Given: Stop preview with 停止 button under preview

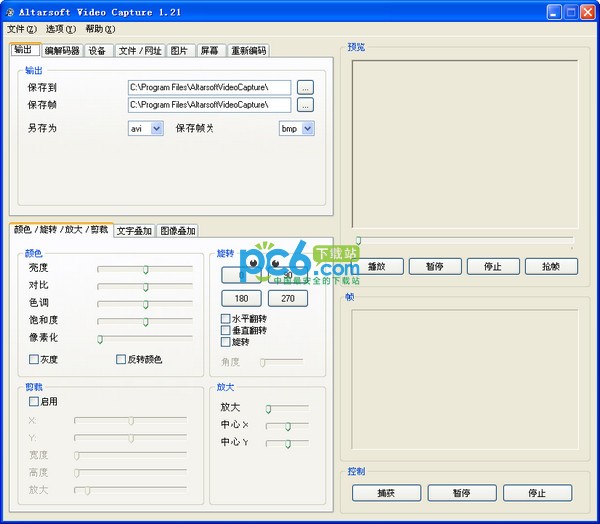Looking at the screenshot, I should pos(493,266).
